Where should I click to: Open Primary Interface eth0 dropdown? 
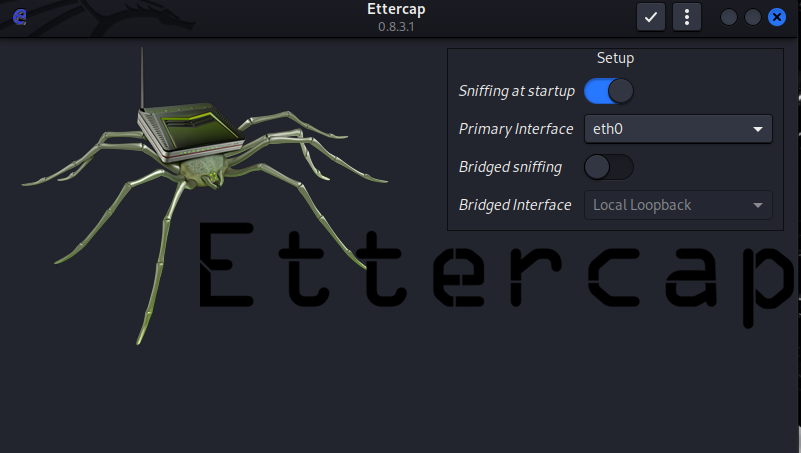click(x=678, y=129)
